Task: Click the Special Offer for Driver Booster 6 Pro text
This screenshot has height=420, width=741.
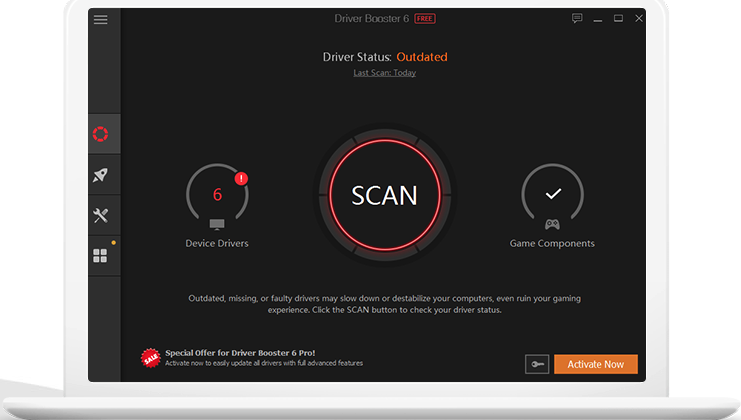Action: pos(240,353)
